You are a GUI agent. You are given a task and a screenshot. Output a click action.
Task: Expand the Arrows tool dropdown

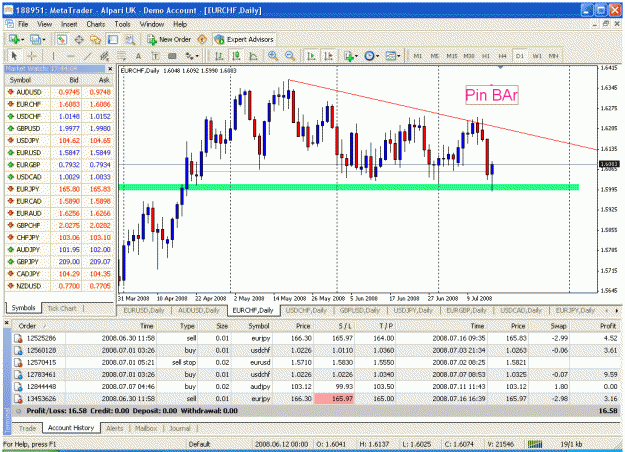click(197, 56)
